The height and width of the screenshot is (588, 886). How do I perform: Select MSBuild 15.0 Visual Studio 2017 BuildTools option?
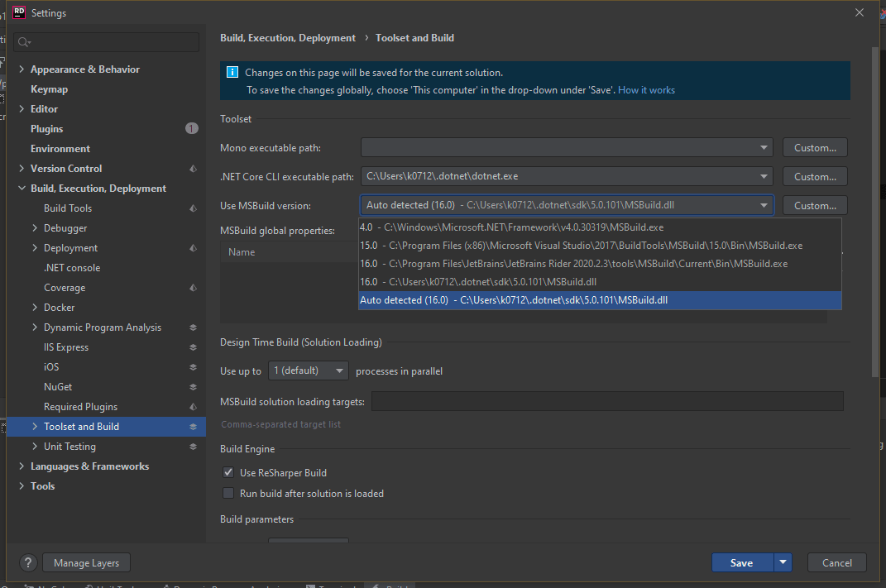(600, 246)
